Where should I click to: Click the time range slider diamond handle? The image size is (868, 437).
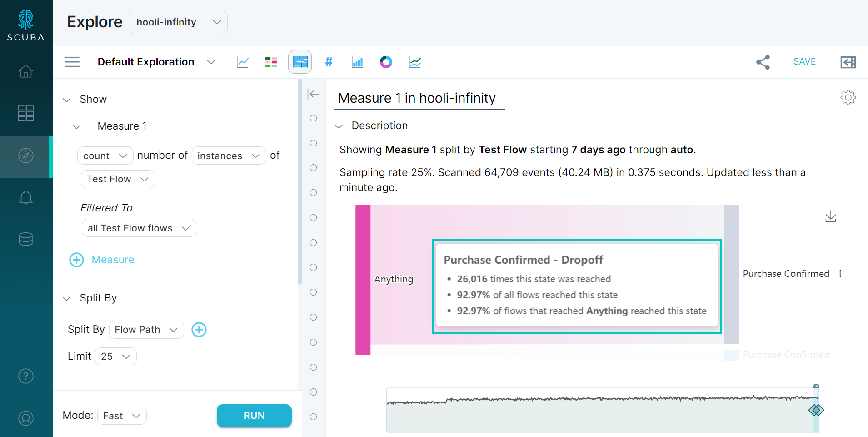click(x=816, y=410)
